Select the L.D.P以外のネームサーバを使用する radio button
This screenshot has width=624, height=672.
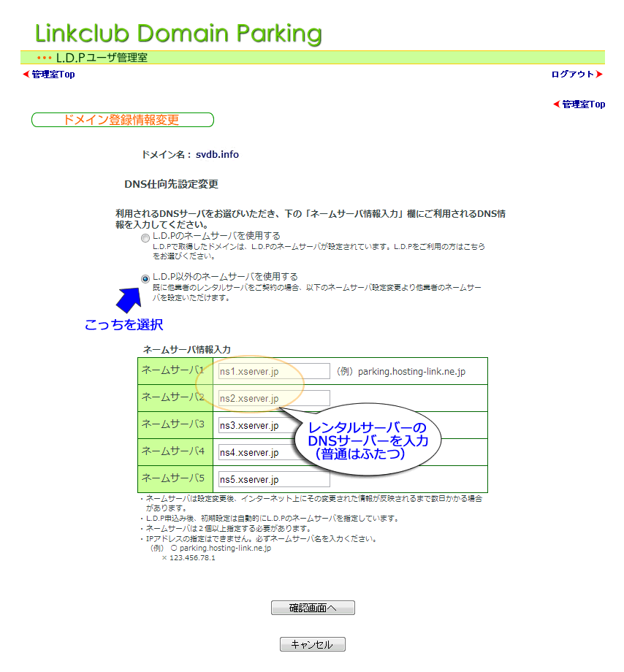(145, 278)
